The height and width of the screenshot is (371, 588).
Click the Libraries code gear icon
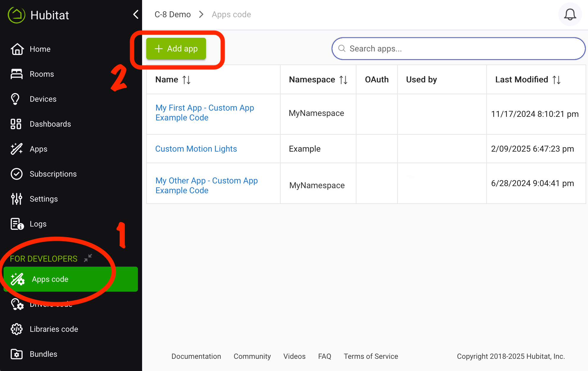click(17, 329)
